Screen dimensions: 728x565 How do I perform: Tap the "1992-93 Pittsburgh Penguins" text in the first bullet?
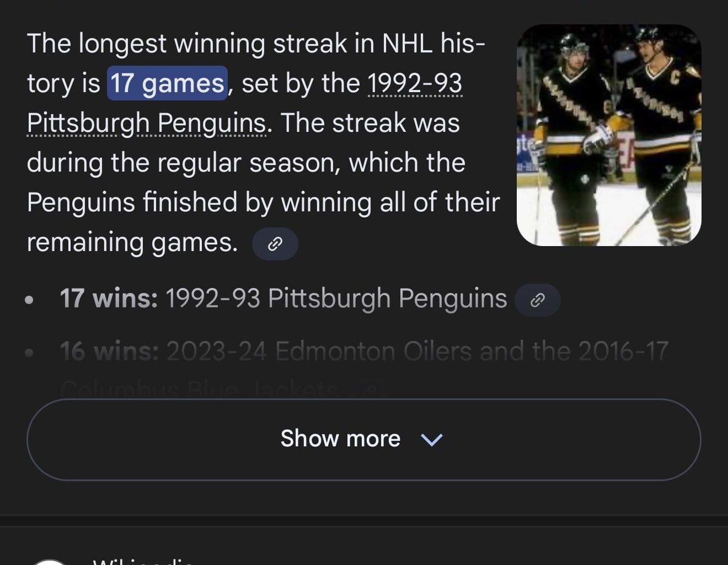pyautogui.click(x=335, y=299)
